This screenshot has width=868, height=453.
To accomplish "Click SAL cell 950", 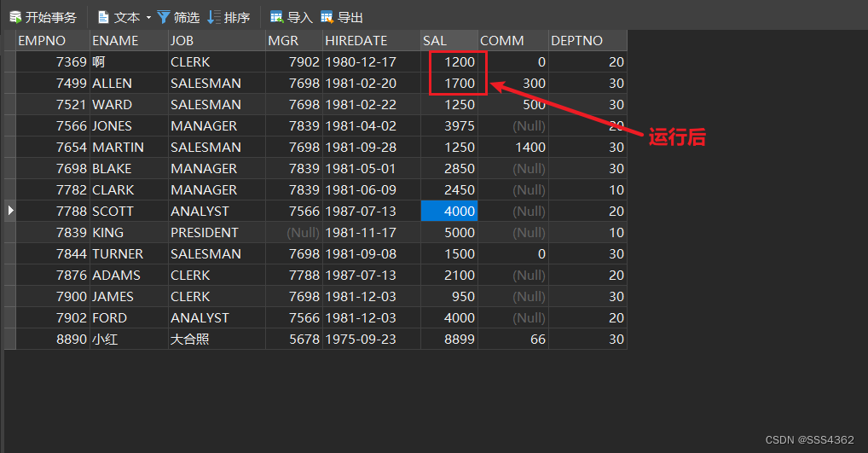I will point(449,296).
